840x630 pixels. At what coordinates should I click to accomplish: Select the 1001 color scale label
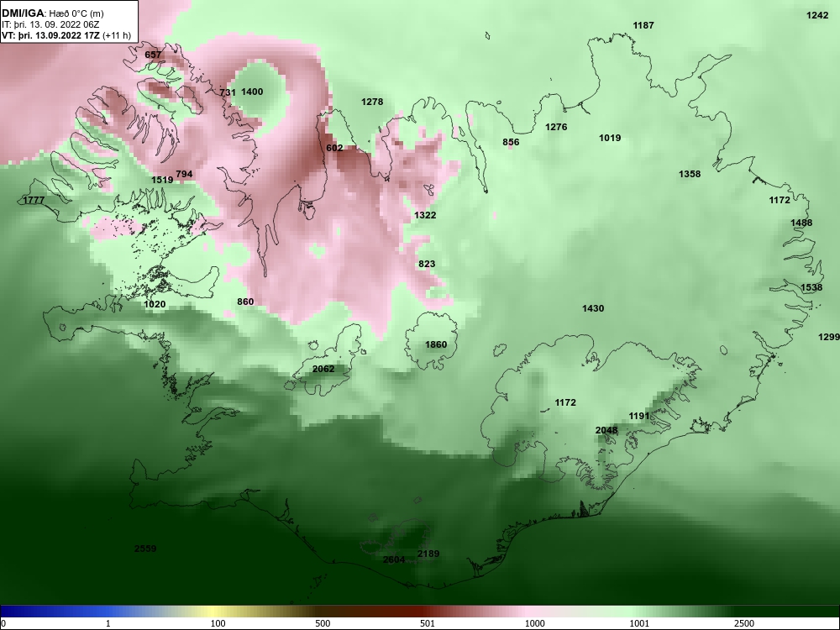click(x=639, y=623)
